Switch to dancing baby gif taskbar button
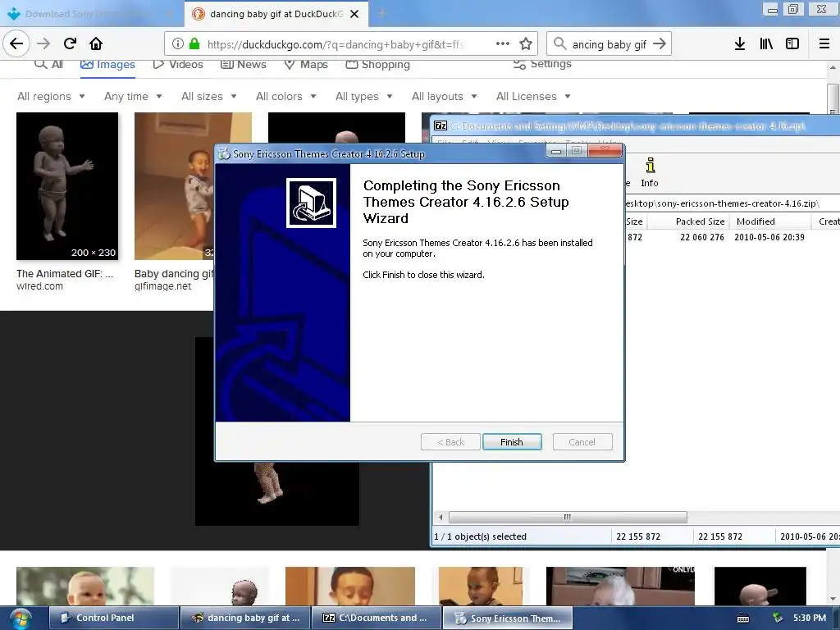The height and width of the screenshot is (630, 840). (244, 619)
